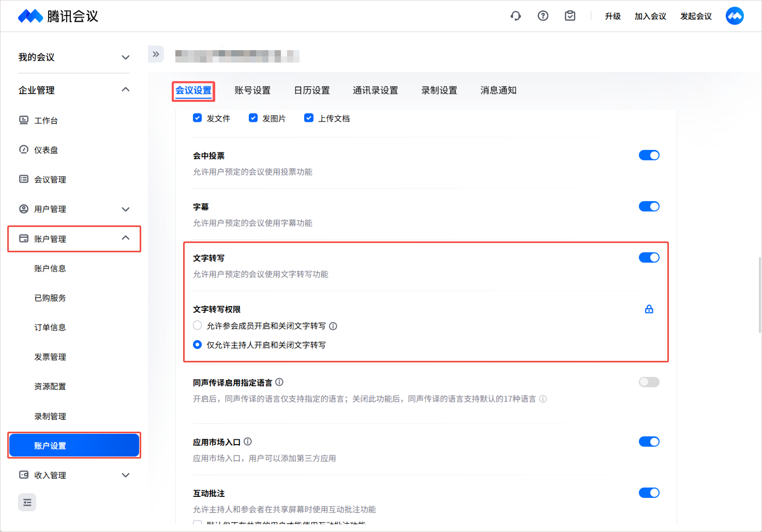The width and height of the screenshot is (762, 532).
Task: Switch to the 录制设置 tab
Action: point(439,90)
